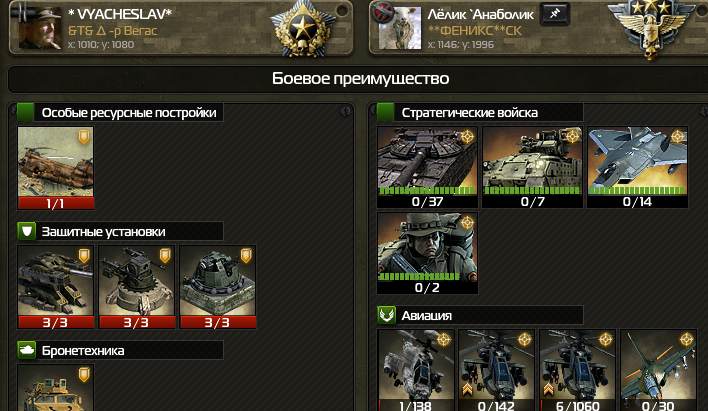
Task: Select the strategic fighter jet 0/14
Action: click(x=637, y=167)
